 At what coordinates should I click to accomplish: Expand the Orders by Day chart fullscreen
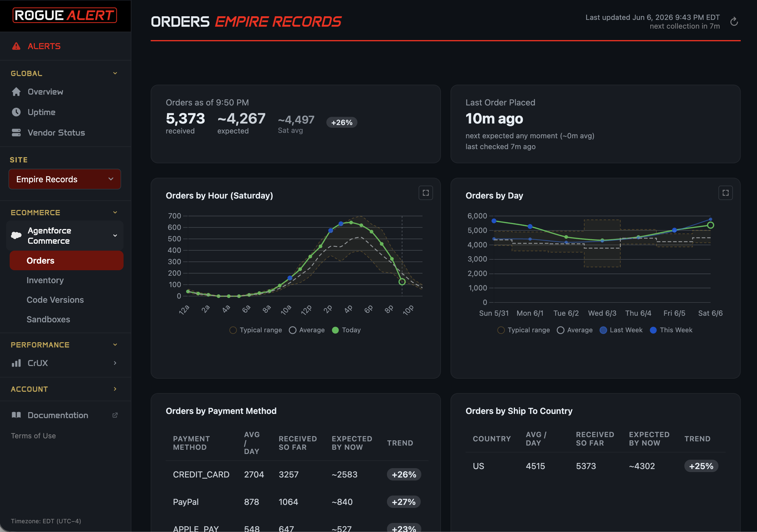(725, 193)
